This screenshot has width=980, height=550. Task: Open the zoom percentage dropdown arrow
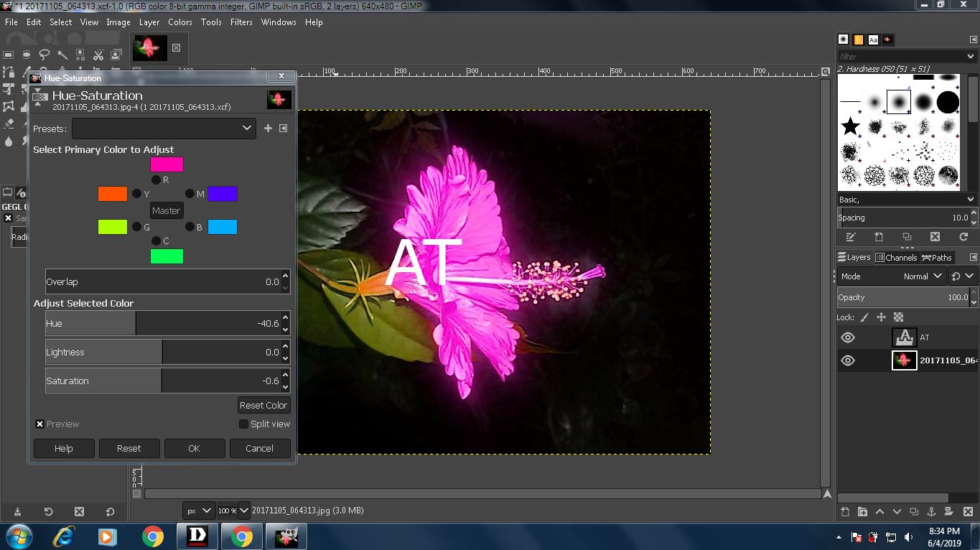click(244, 511)
